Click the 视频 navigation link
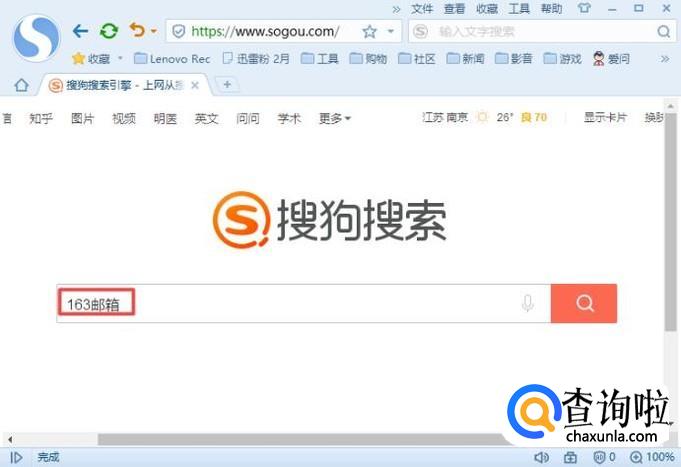The height and width of the screenshot is (467, 681). pos(124,118)
